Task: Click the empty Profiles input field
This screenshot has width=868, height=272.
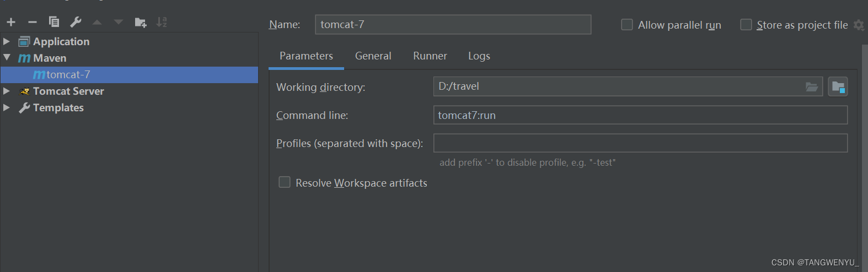Action: click(x=640, y=143)
